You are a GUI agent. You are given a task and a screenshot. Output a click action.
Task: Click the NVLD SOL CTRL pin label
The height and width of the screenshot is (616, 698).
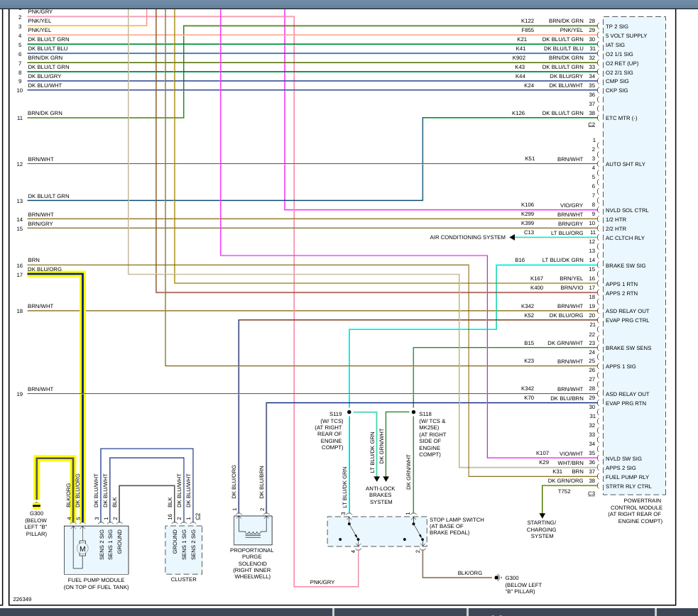[627, 210]
